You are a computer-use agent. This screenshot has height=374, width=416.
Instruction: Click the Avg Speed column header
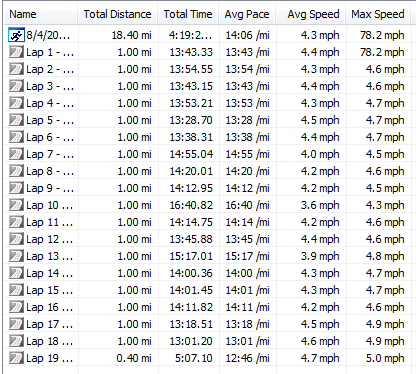coord(311,14)
